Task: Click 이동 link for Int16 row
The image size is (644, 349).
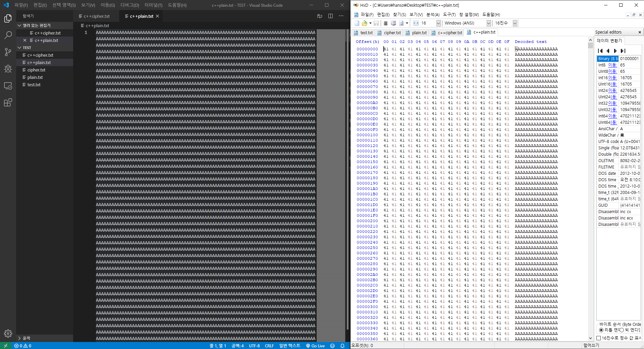Action: coord(612,78)
